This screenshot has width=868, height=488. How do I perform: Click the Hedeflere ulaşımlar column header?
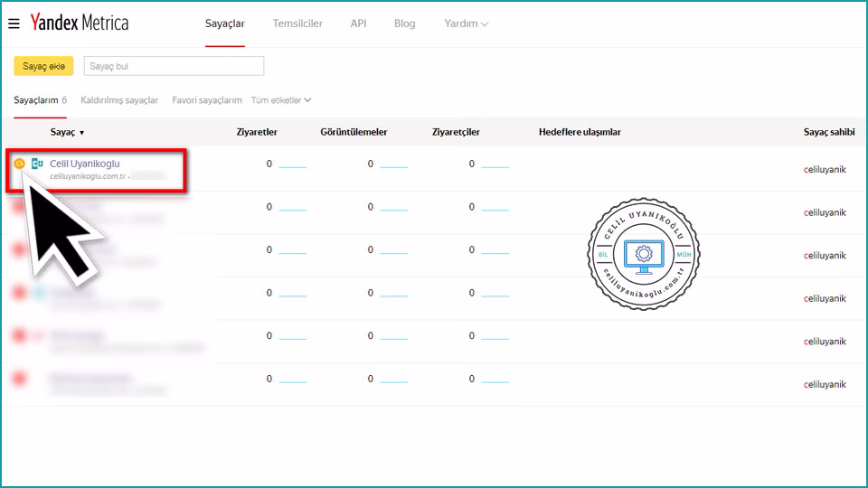click(580, 132)
